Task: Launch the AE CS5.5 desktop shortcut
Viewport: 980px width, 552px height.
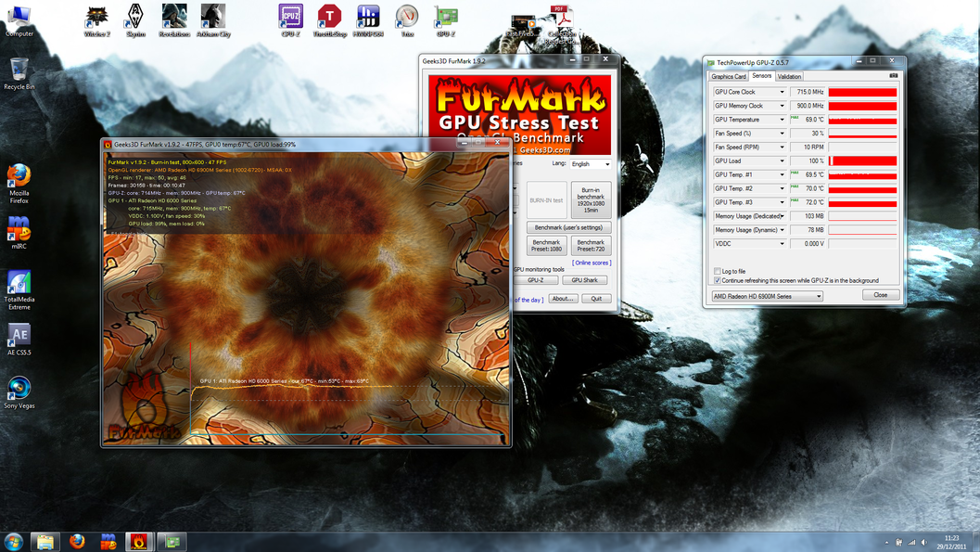Action: coord(19,340)
